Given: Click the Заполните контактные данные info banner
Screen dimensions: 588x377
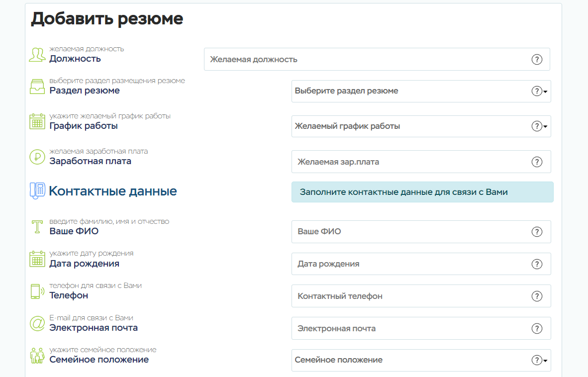Looking at the screenshot, I should pos(422,192).
